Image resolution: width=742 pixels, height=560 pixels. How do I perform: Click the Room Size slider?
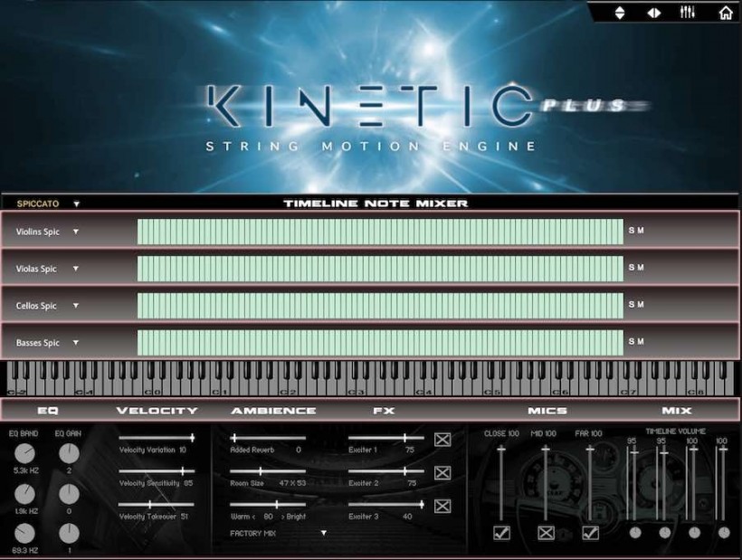[x=267, y=471]
